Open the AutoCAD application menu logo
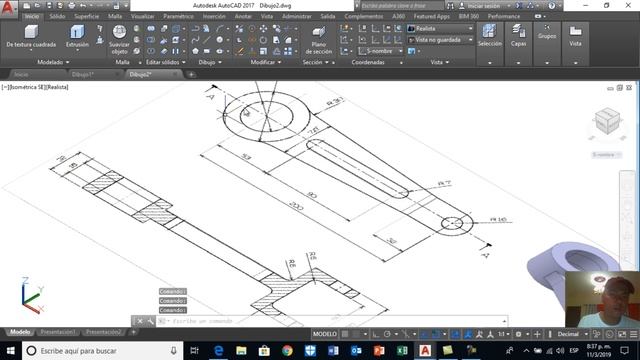This screenshot has width=640, height=360. coord(9,8)
